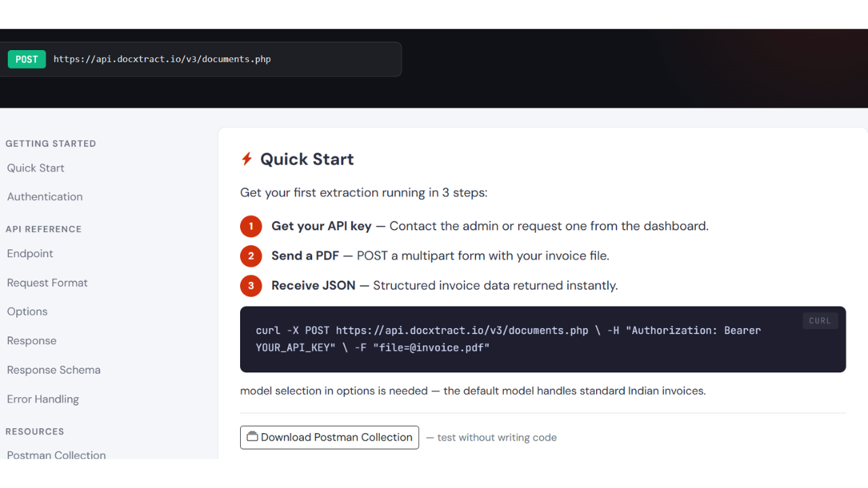Click the CURL label on code block
Screen dimensions: 868x488
pyautogui.click(x=820, y=321)
